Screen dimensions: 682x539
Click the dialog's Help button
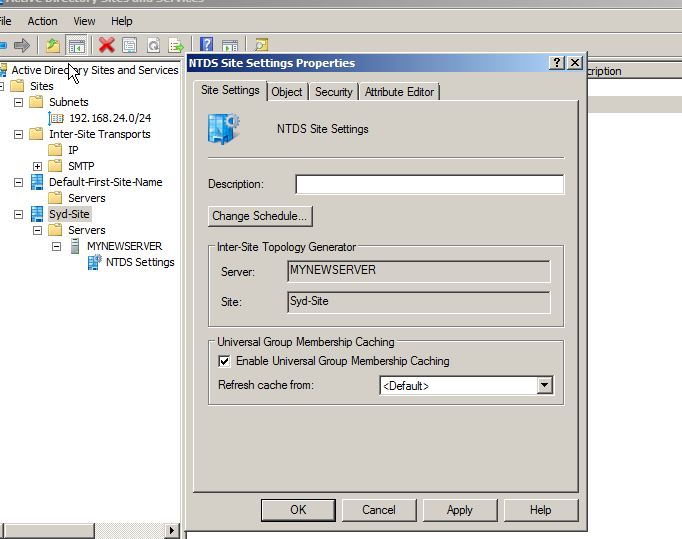(x=541, y=510)
